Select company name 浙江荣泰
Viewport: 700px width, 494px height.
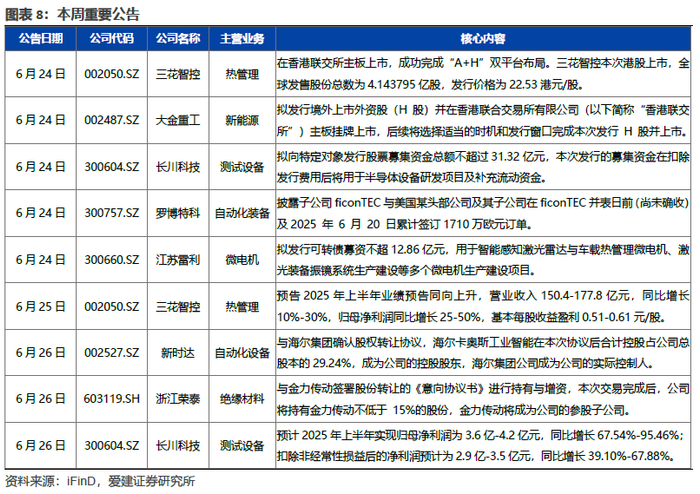(178, 399)
